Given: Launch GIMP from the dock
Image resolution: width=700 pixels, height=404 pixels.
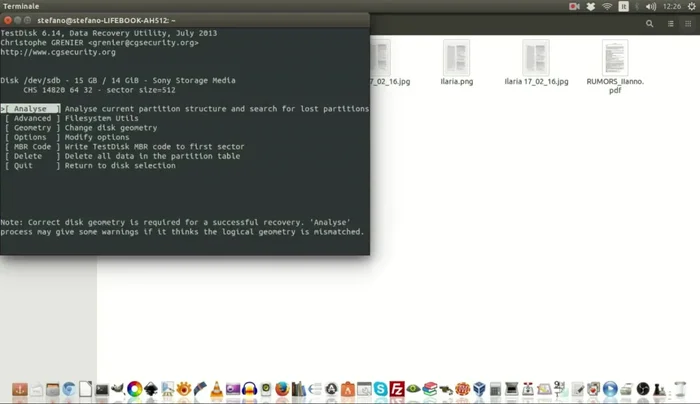Looking at the screenshot, I should click(x=117, y=389).
